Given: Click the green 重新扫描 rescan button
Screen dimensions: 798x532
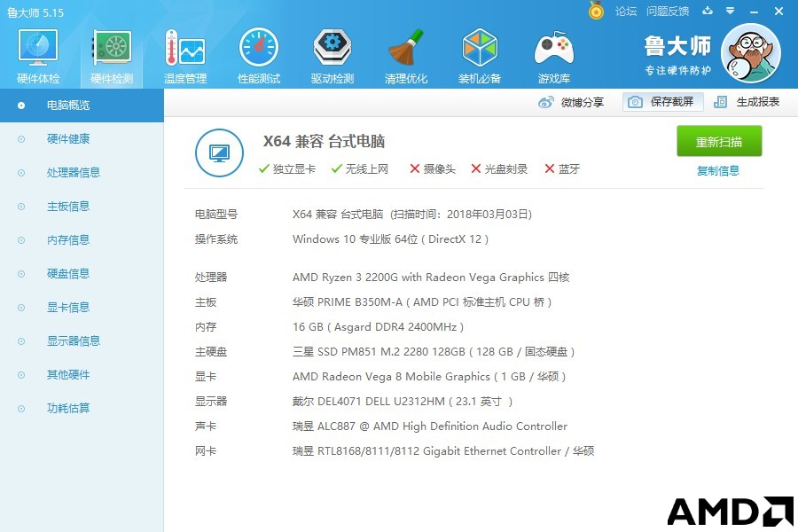Looking at the screenshot, I should click(719, 141).
